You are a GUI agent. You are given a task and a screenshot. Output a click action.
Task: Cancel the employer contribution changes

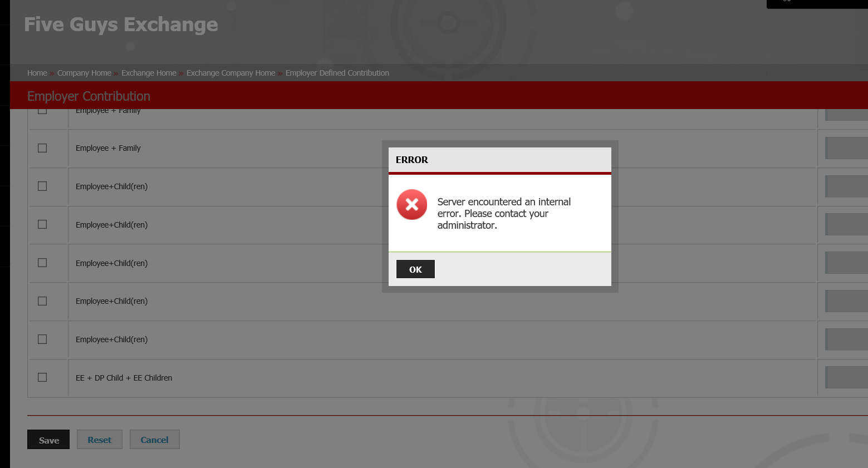(x=155, y=440)
